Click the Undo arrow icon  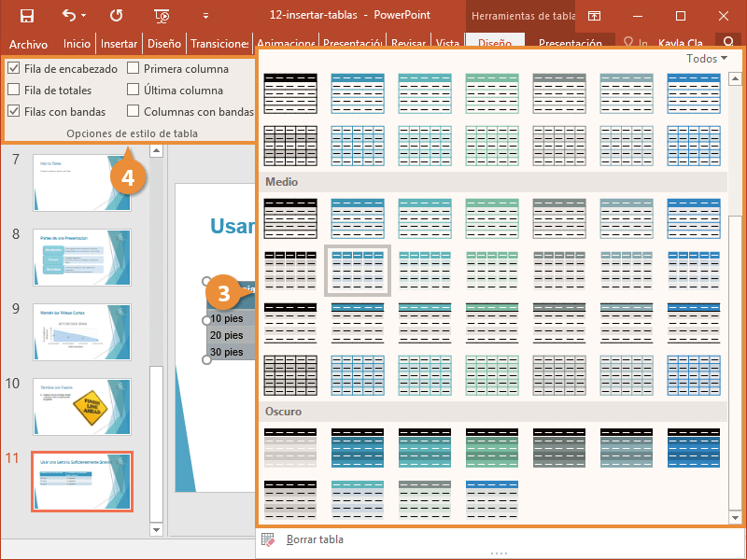[x=69, y=16]
